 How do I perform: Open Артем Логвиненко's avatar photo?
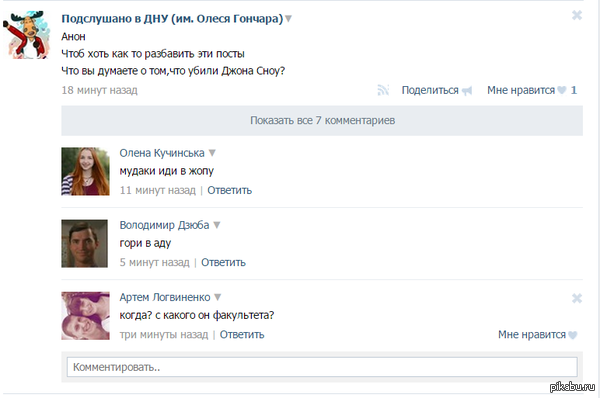(x=85, y=316)
